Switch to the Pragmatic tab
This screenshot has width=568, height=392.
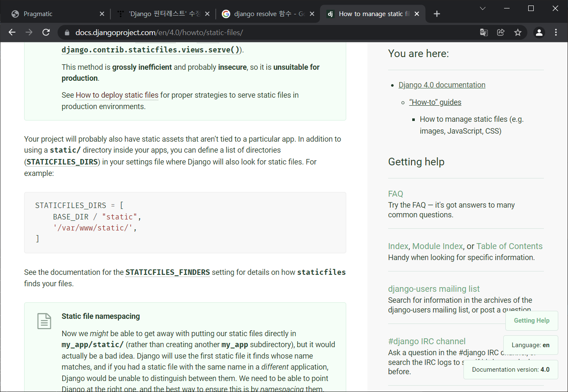58,14
